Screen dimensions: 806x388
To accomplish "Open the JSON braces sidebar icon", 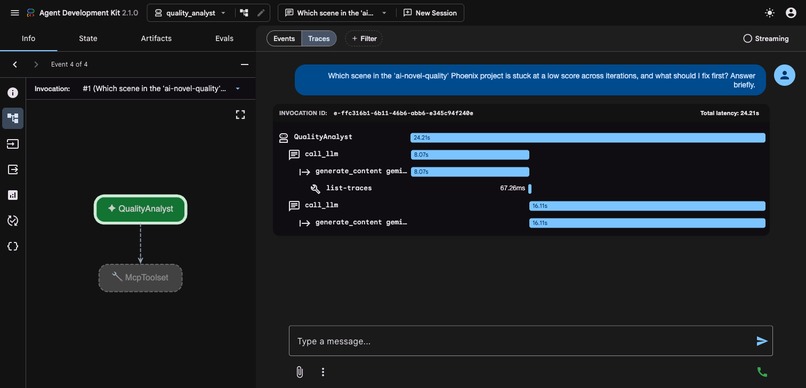I will pyautogui.click(x=13, y=246).
